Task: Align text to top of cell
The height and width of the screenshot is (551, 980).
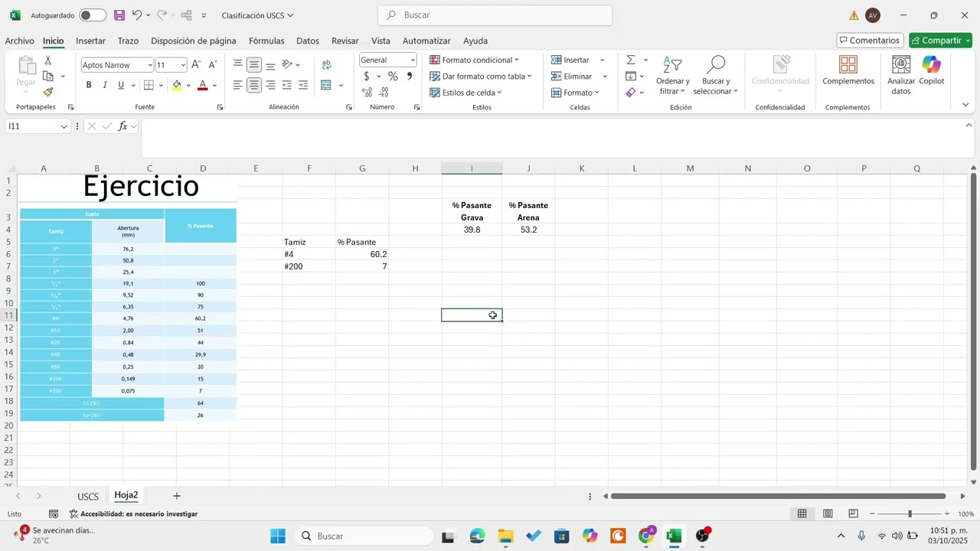Action: tap(238, 65)
